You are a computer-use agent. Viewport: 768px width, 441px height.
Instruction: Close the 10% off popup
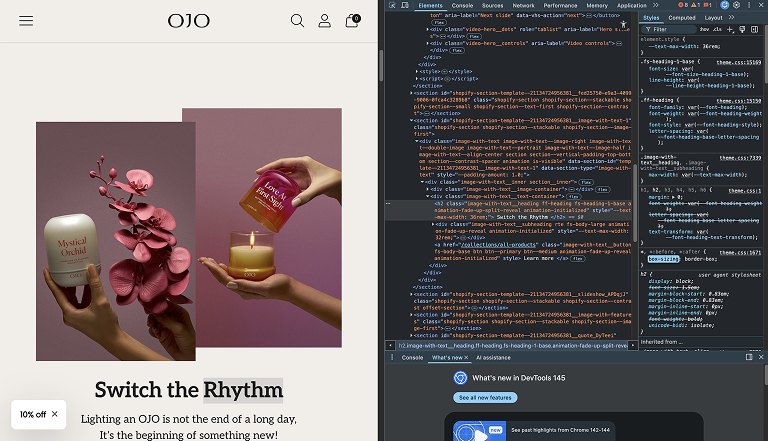pos(54,414)
